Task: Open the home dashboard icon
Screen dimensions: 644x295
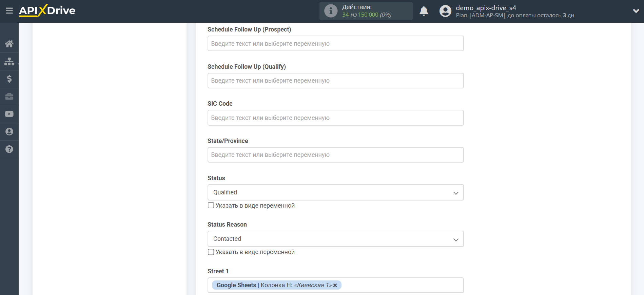Action: click(x=9, y=44)
